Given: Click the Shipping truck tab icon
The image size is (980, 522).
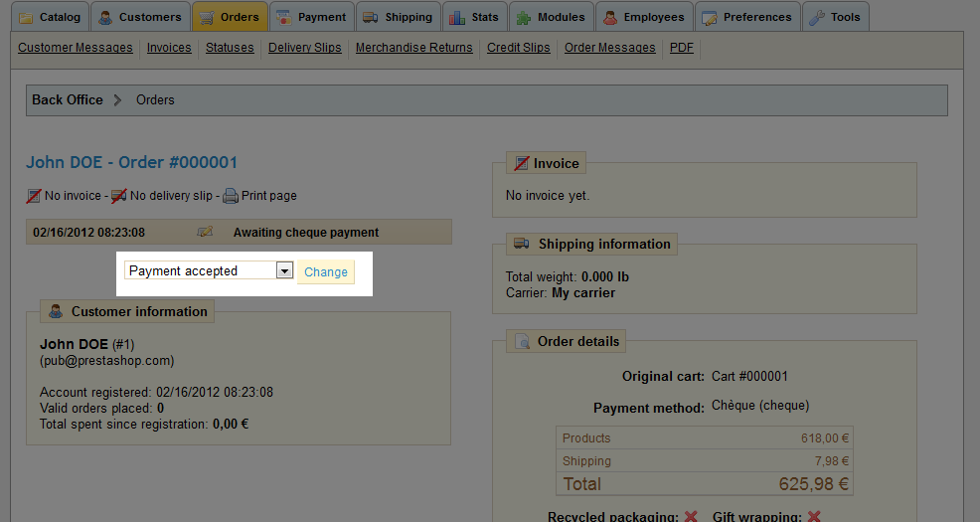Looking at the screenshot, I should [x=370, y=18].
